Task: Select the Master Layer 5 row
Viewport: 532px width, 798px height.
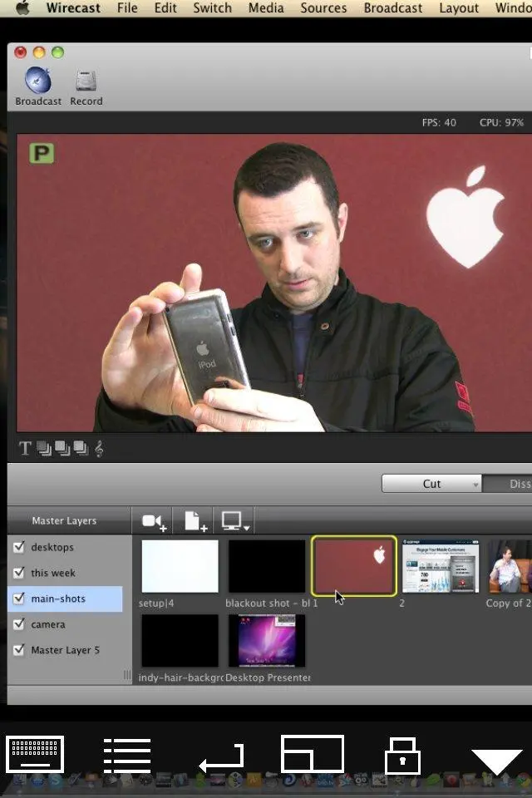Action: coord(65,650)
